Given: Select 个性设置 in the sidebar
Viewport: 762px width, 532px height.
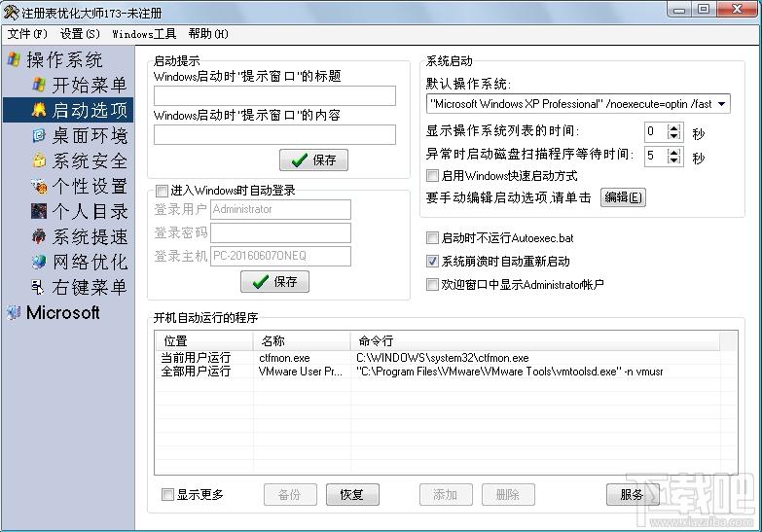Looking at the screenshot, I should [x=90, y=186].
